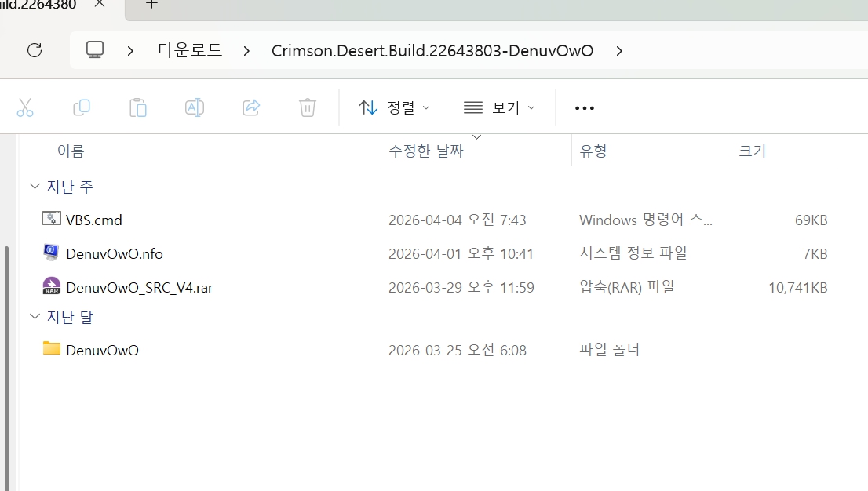
Task: Open a new tab with plus button
Action: click(152, 5)
